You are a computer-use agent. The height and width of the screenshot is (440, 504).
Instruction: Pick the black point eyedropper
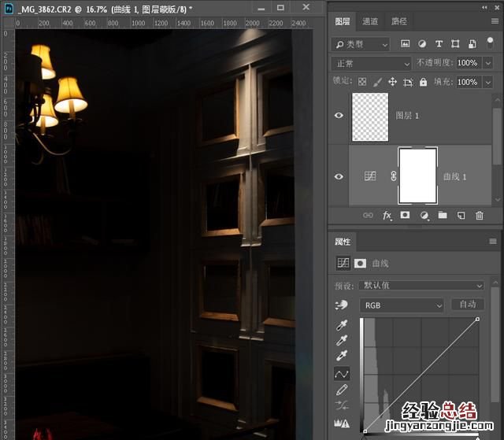pos(343,326)
